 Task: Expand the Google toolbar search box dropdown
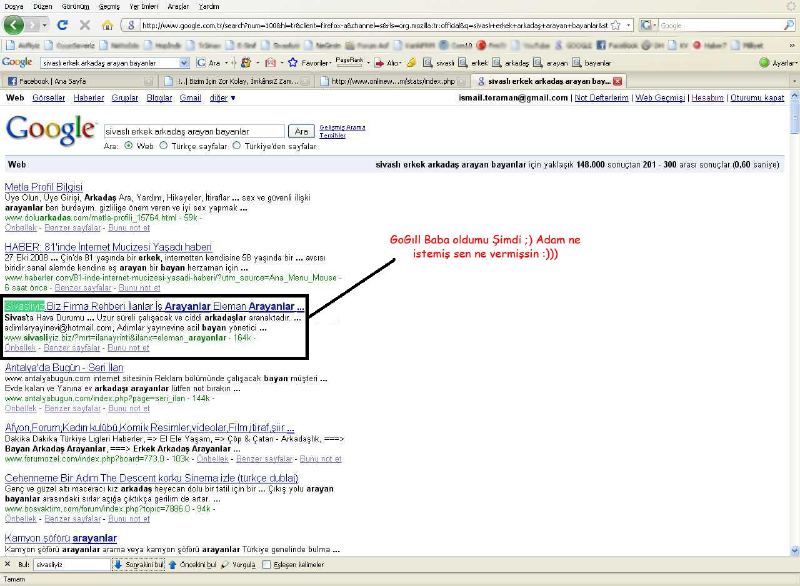[184, 63]
